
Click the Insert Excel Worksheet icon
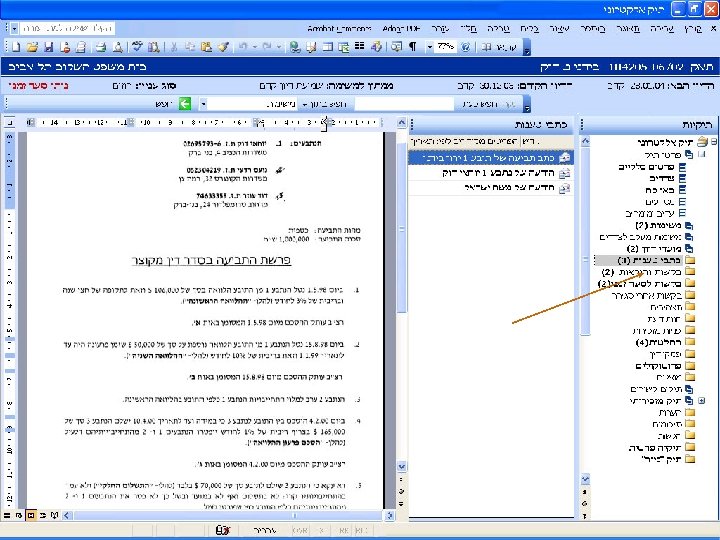[x=343, y=47]
